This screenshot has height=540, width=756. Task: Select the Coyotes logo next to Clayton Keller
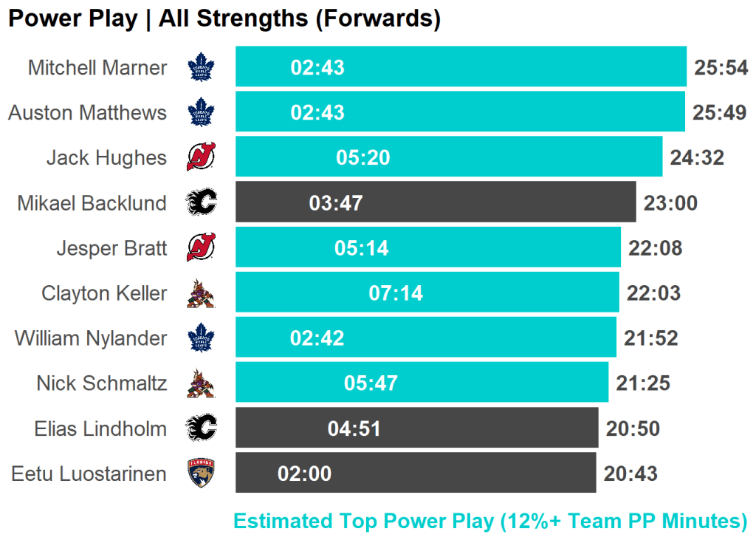(201, 293)
